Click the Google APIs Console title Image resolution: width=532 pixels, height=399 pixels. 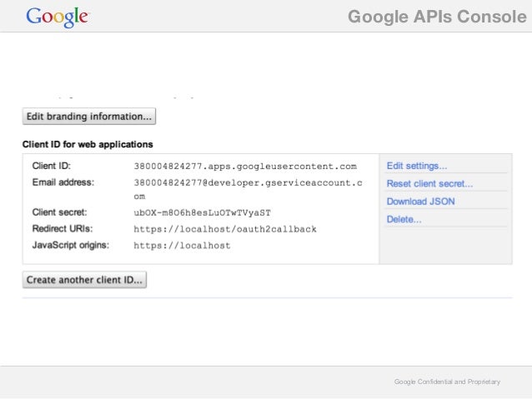coord(436,16)
